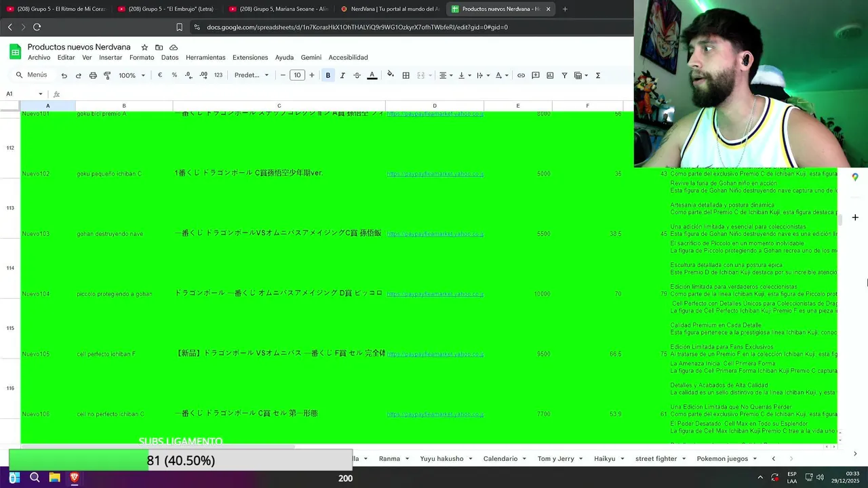The image size is (868, 488).
Task: Open the Editar menu
Action: click(x=66, y=58)
